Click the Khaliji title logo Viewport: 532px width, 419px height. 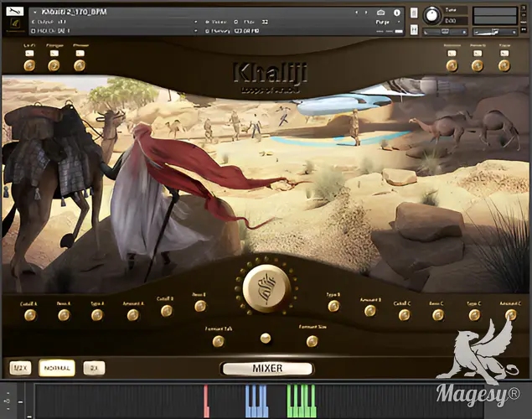(271, 73)
